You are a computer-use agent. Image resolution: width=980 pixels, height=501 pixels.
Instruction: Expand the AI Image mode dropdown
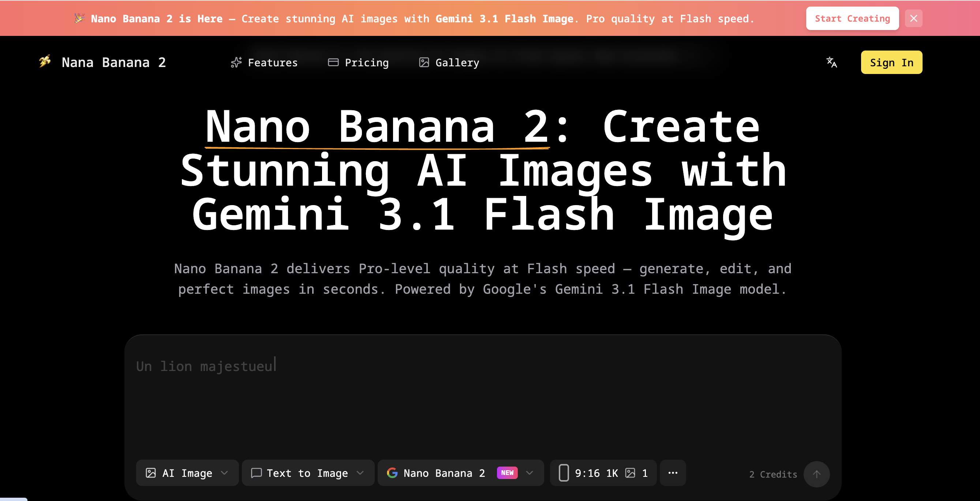coord(224,473)
